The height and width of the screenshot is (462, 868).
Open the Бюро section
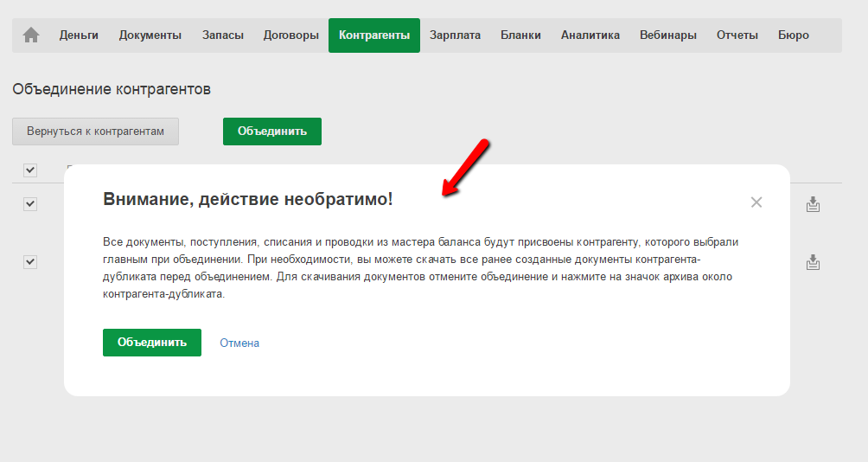794,35
